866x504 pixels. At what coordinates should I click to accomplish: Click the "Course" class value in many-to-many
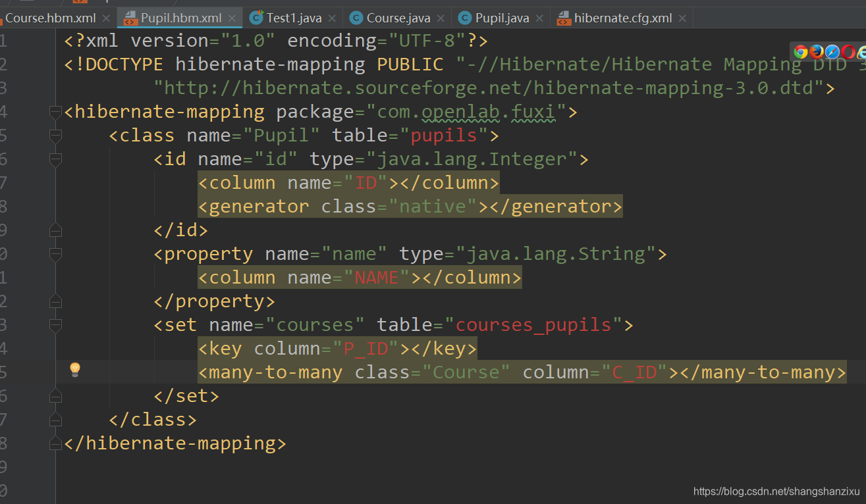pos(466,372)
